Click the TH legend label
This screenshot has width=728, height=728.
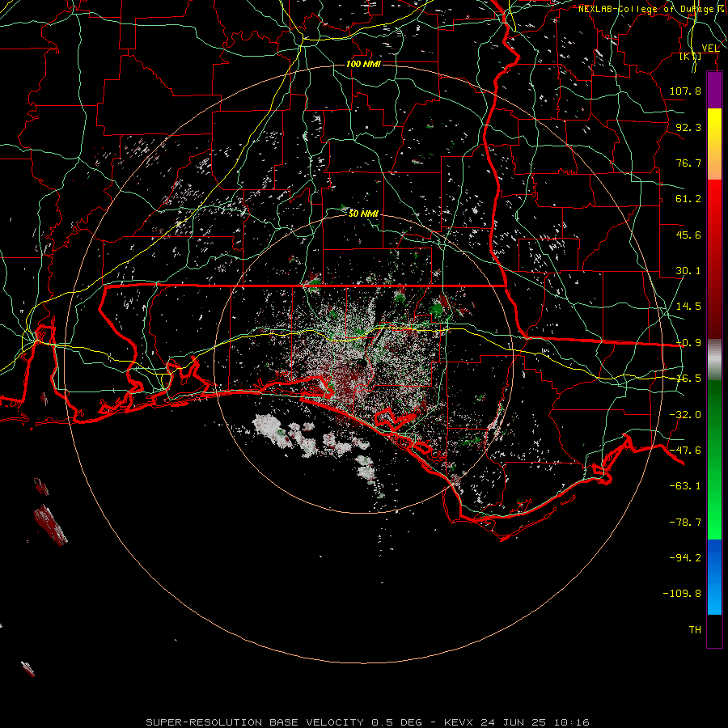click(x=695, y=630)
